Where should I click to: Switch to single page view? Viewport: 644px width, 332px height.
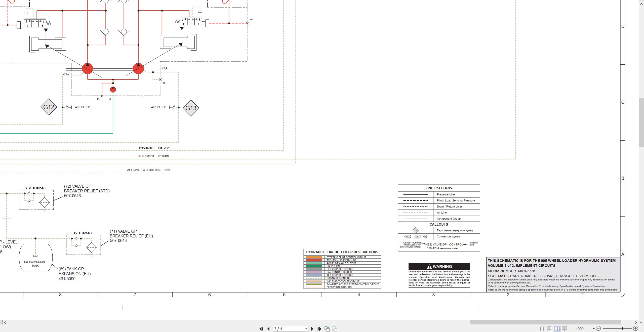[x=542, y=329]
